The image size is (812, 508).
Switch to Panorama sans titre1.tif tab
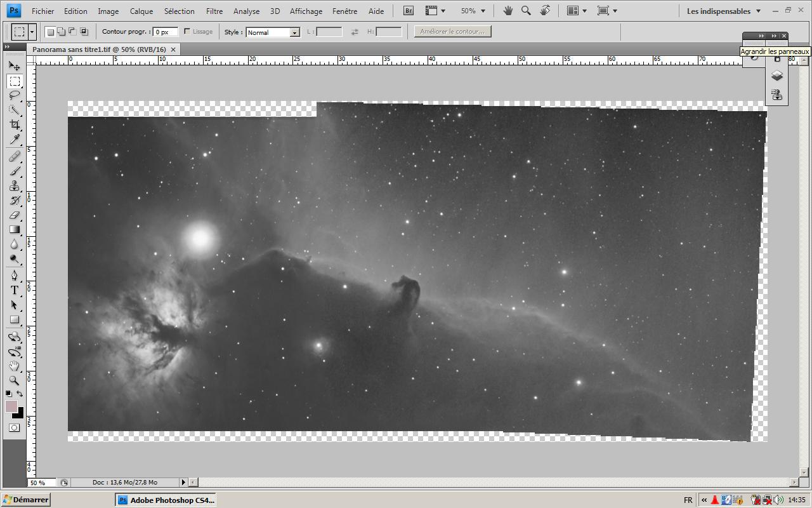coord(99,50)
